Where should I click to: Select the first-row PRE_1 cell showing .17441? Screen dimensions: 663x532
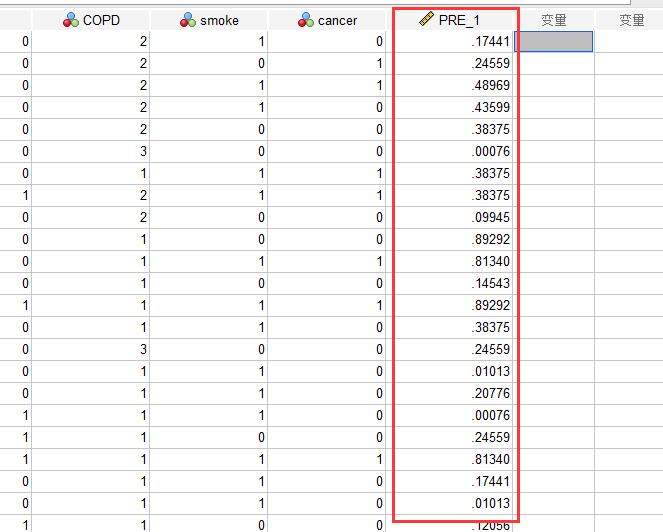point(450,41)
